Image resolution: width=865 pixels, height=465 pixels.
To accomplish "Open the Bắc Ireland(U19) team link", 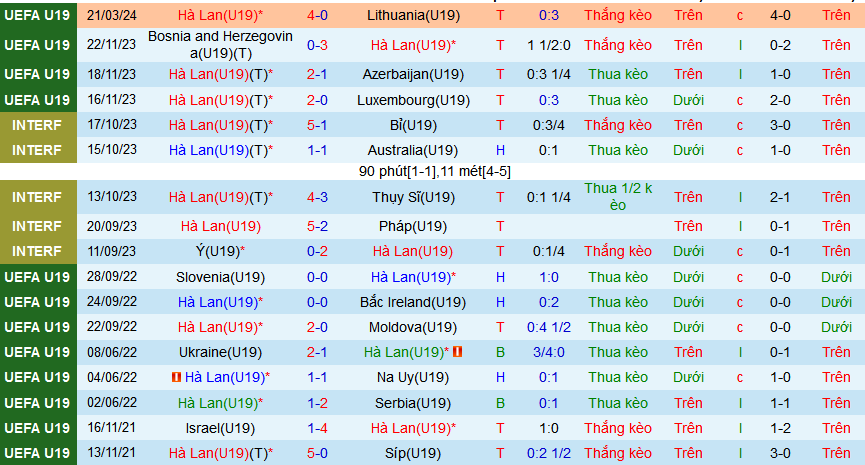I will pyautogui.click(x=413, y=302).
